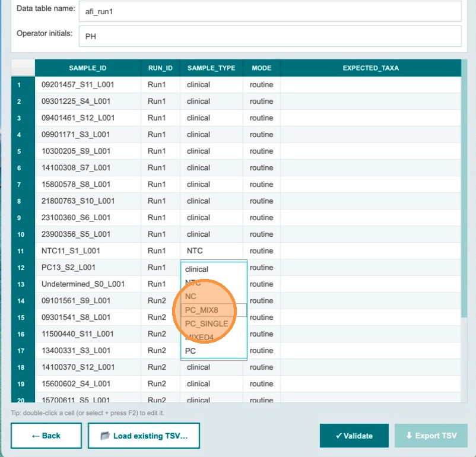Viewport: 476px width, 457px height.
Task: Select EXPECTED_TAXA column header
Action: (371, 68)
